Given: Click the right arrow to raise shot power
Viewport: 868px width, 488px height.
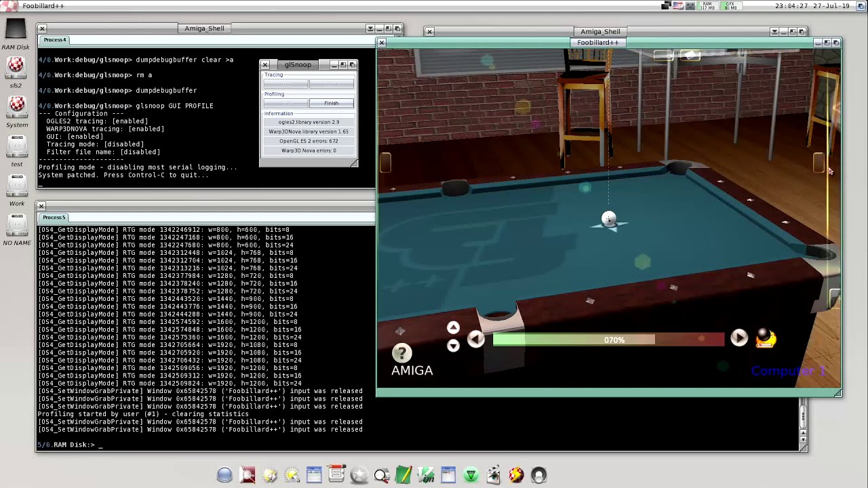Looking at the screenshot, I should coord(738,338).
